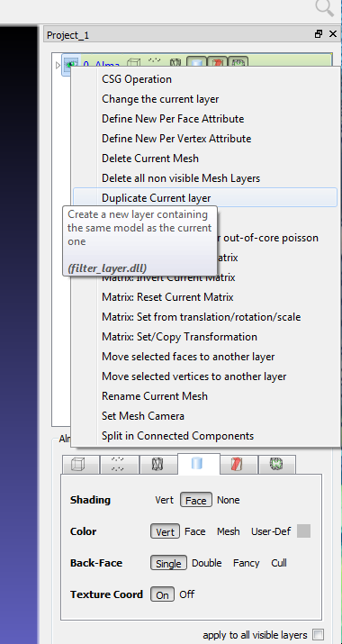
Task: Set Shading to None
Action: point(229,500)
